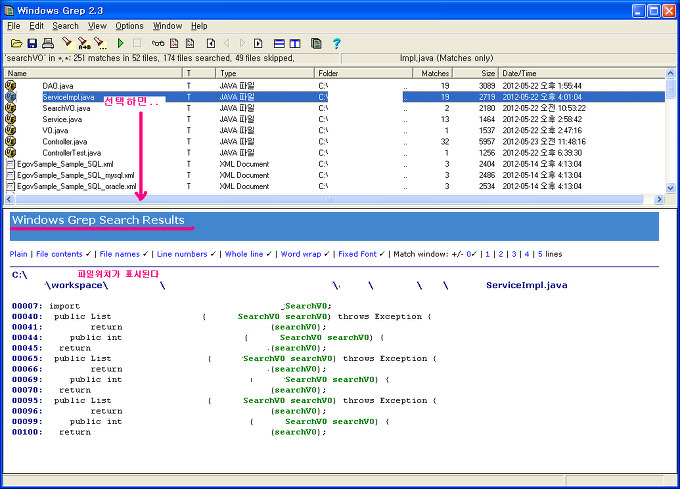The image size is (680, 489).
Task: Click the blue question mark help icon
Action: pos(337,43)
